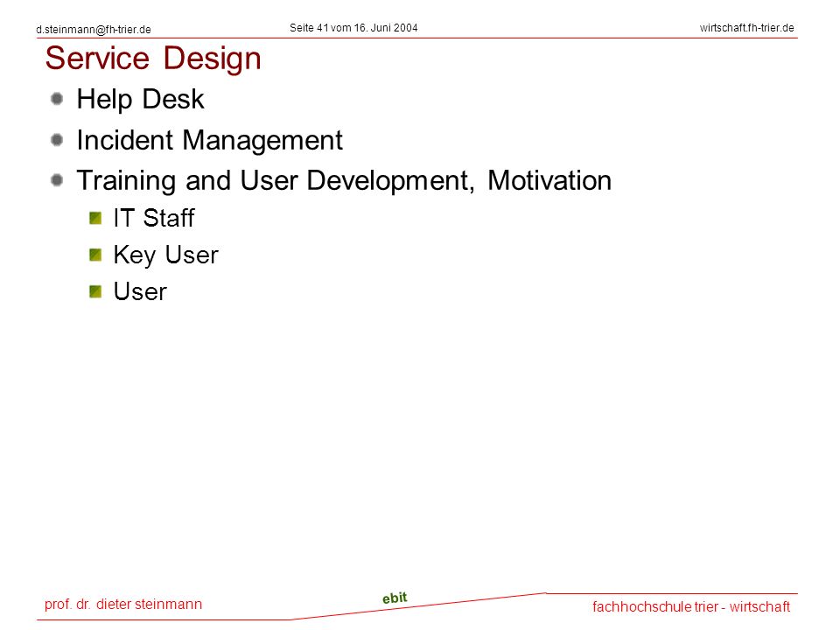The width and height of the screenshot is (840, 630).
Task: Select the slide title 'Service Design'
Action: [x=153, y=59]
